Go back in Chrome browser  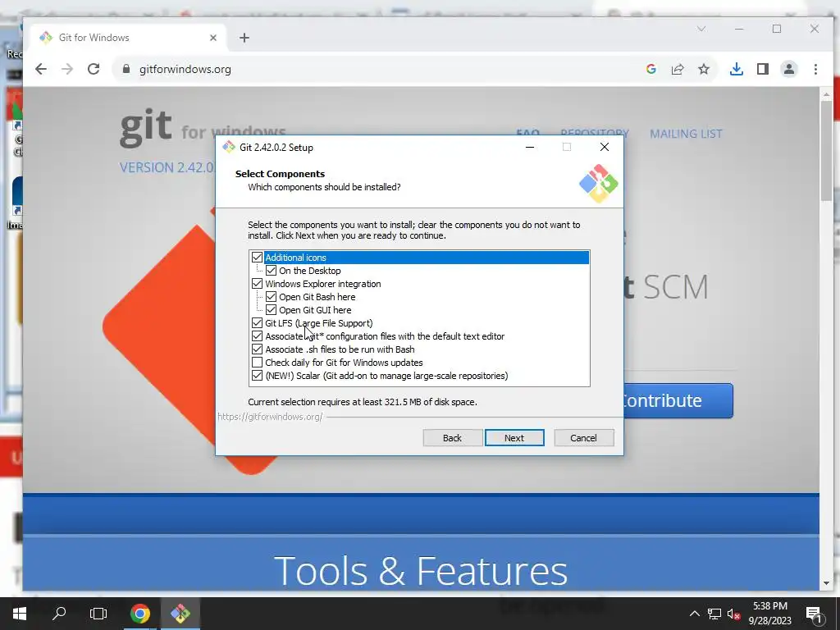(41, 69)
